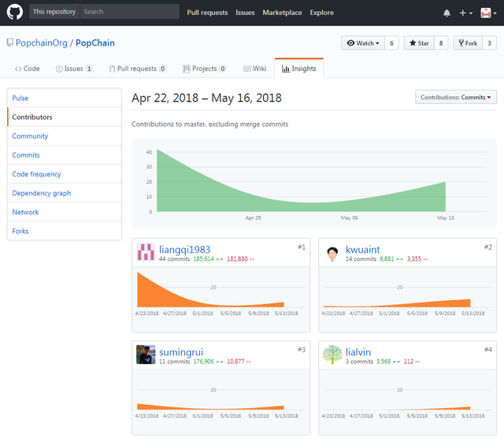Select Contributors in the insights sidebar

click(65, 117)
